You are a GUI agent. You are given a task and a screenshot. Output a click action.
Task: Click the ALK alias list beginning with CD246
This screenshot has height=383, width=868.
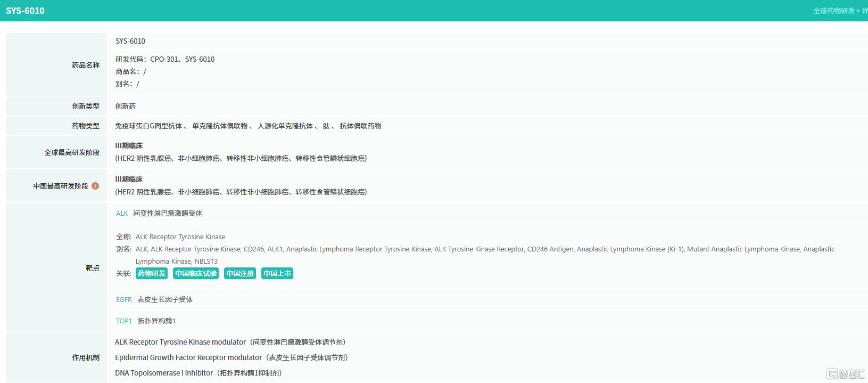coord(485,255)
